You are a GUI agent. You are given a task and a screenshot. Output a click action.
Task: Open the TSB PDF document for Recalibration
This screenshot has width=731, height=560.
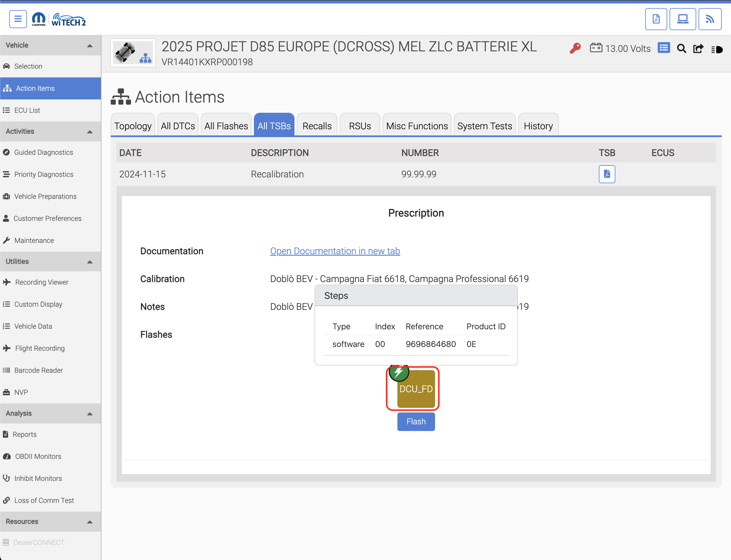pyautogui.click(x=607, y=174)
